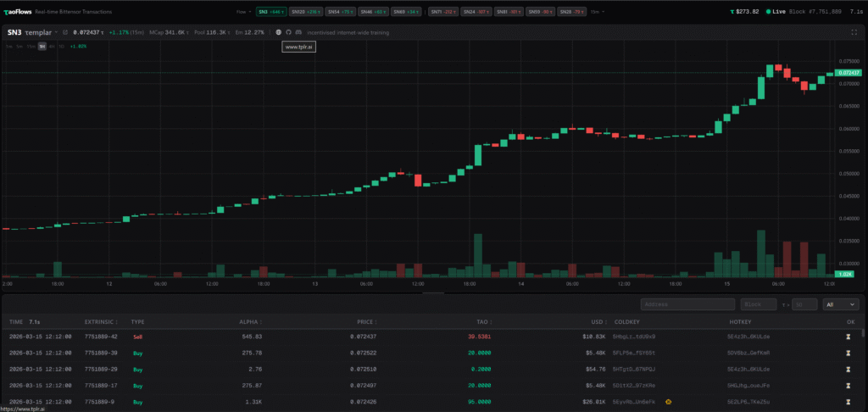Expand the Flow dropdown
The width and height of the screenshot is (868, 412).
pos(243,12)
